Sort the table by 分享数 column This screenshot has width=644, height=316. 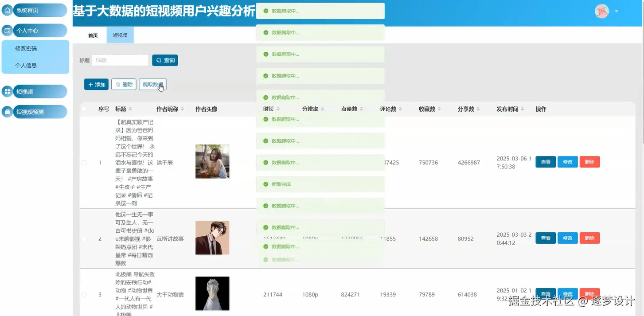click(x=479, y=109)
